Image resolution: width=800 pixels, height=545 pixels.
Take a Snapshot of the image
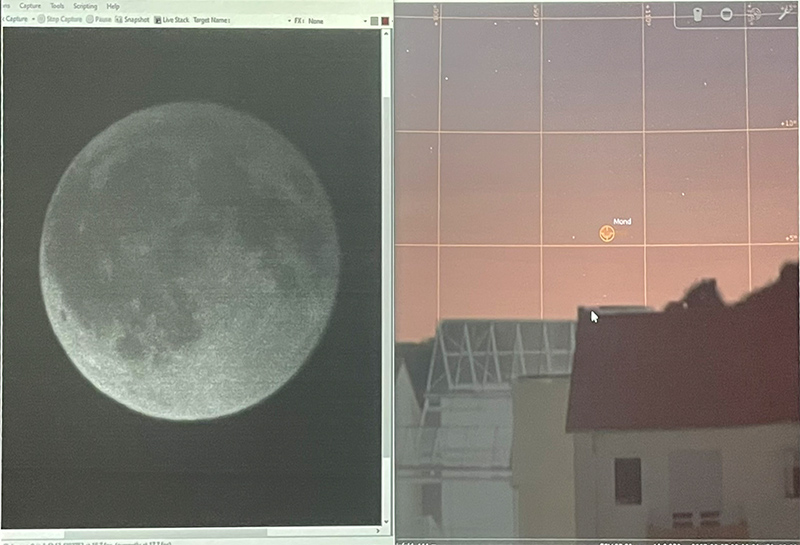click(x=131, y=20)
